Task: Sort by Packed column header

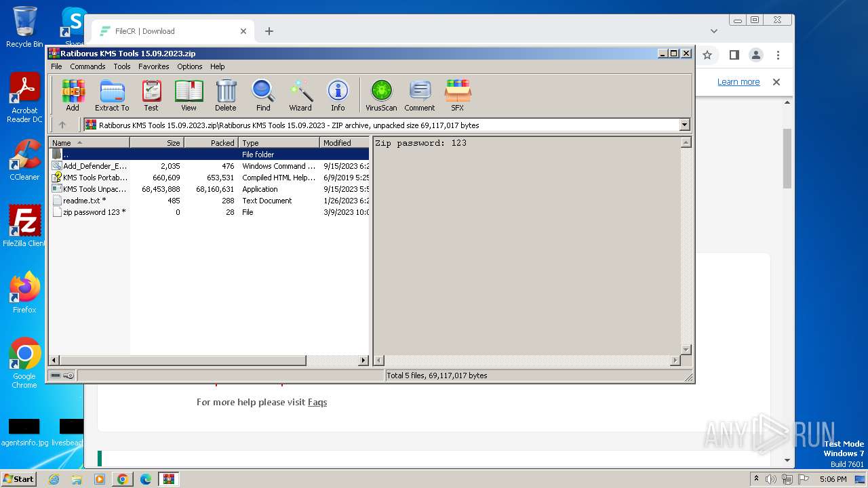Action: [211, 142]
